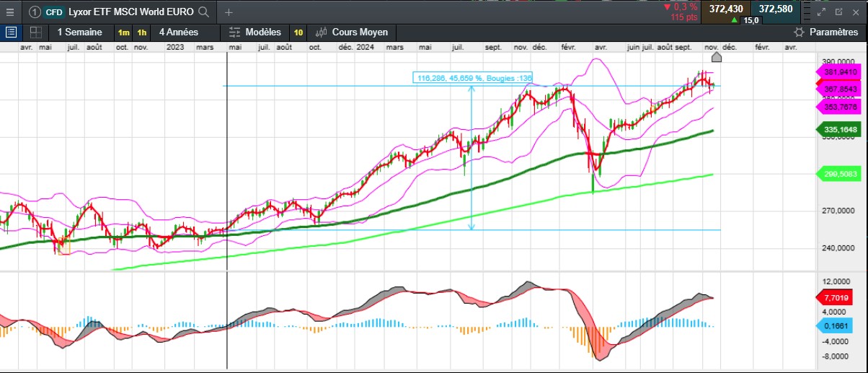
Task: Click the green 335,1648 price label
Action: 839,130
